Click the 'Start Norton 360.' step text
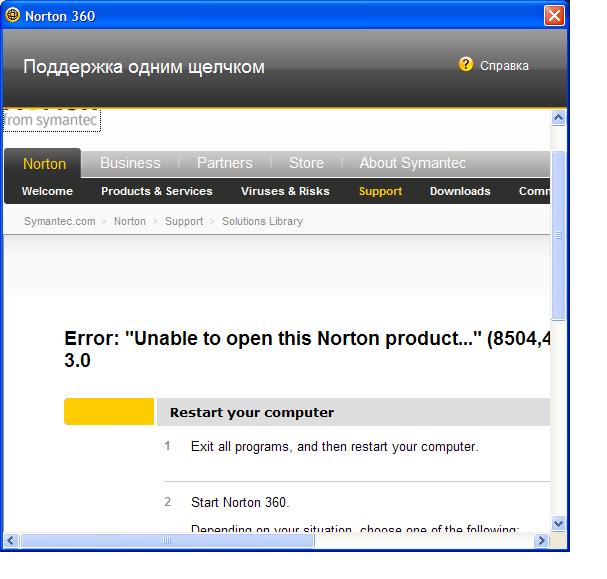Screen dimensions: 607x579 [x=240, y=502]
